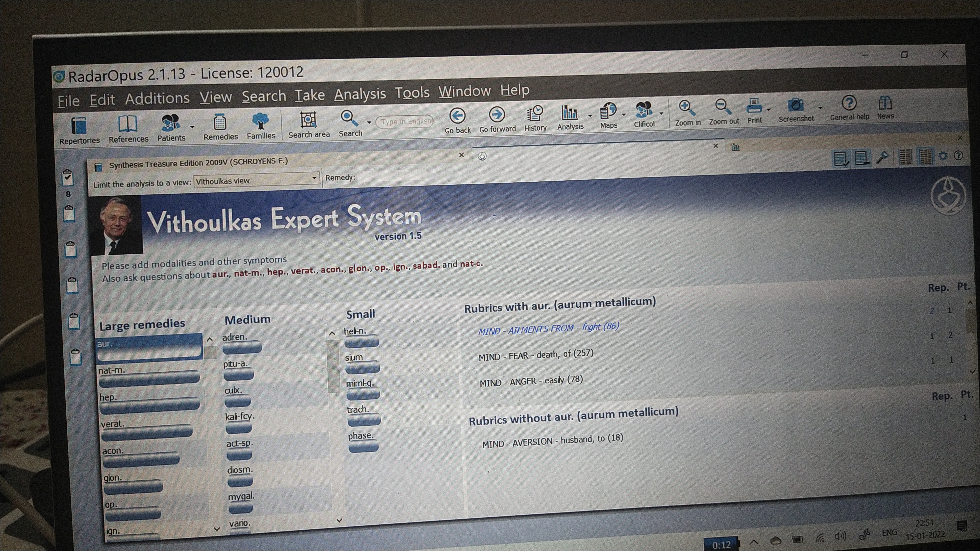980x551 pixels.
Task: Zoom in on the content
Action: (687, 113)
